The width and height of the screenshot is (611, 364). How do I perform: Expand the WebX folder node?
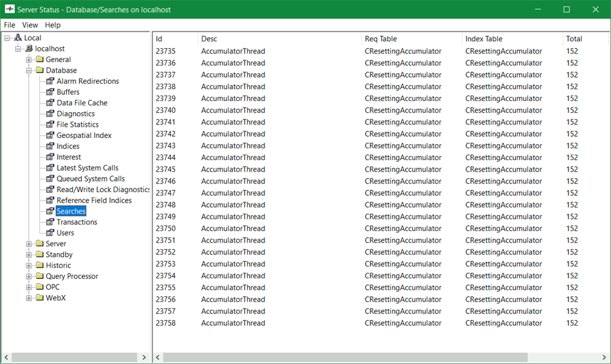tap(29, 298)
